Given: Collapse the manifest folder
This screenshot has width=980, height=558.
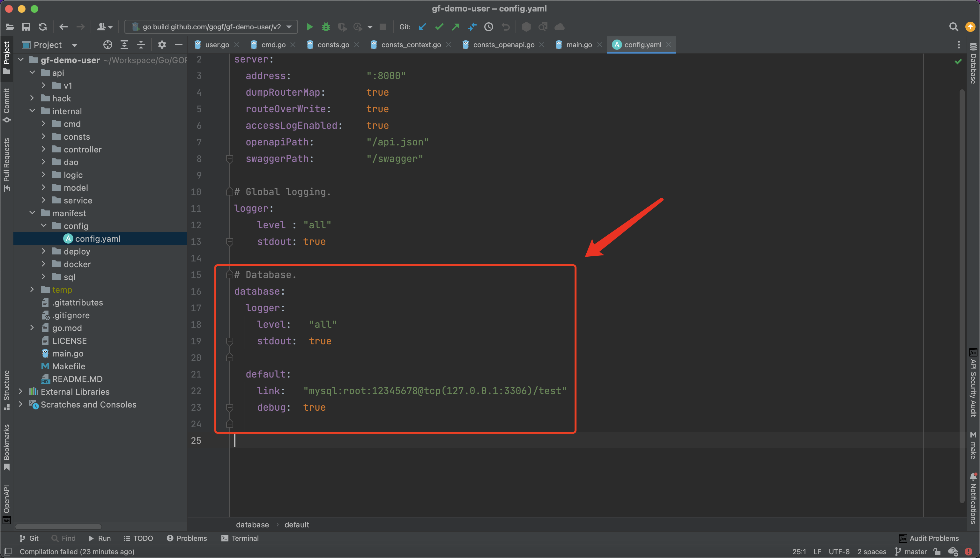Looking at the screenshot, I should pyautogui.click(x=32, y=213).
